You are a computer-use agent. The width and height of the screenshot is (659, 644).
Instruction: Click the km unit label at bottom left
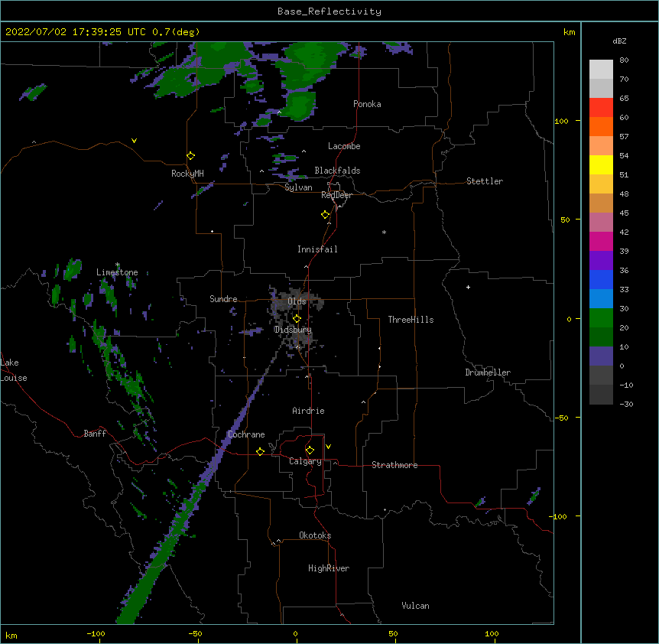(11, 635)
